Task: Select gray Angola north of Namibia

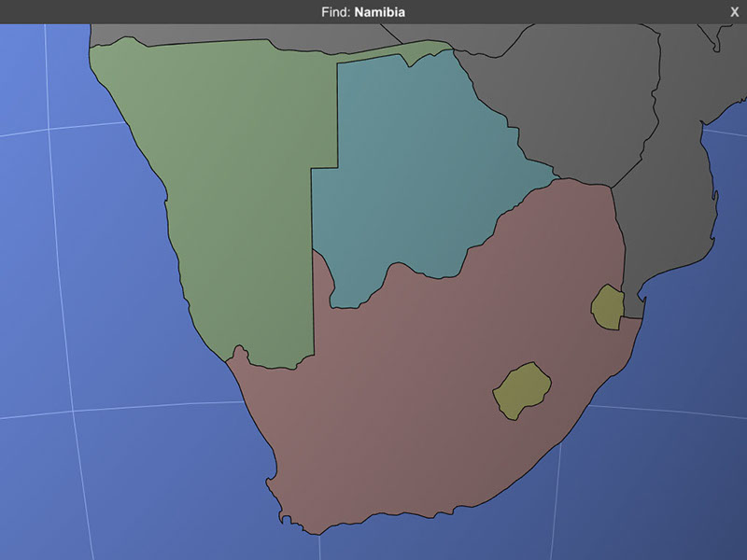Action: click(233, 33)
